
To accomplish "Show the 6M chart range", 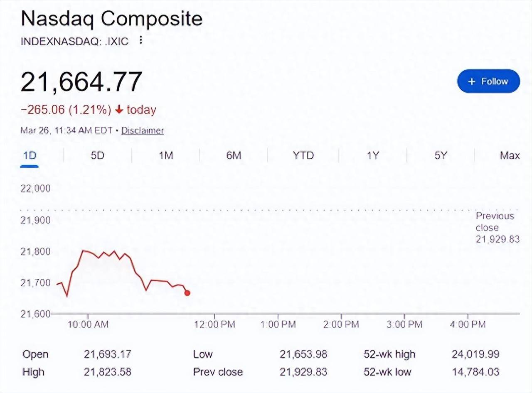I will point(234,156).
